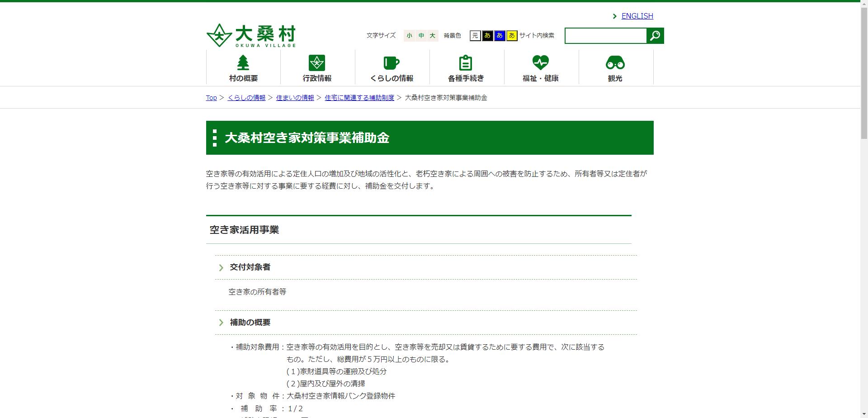Click the chevron beside 補助の概要
Screen dimensions: 868x418
click(x=221, y=323)
